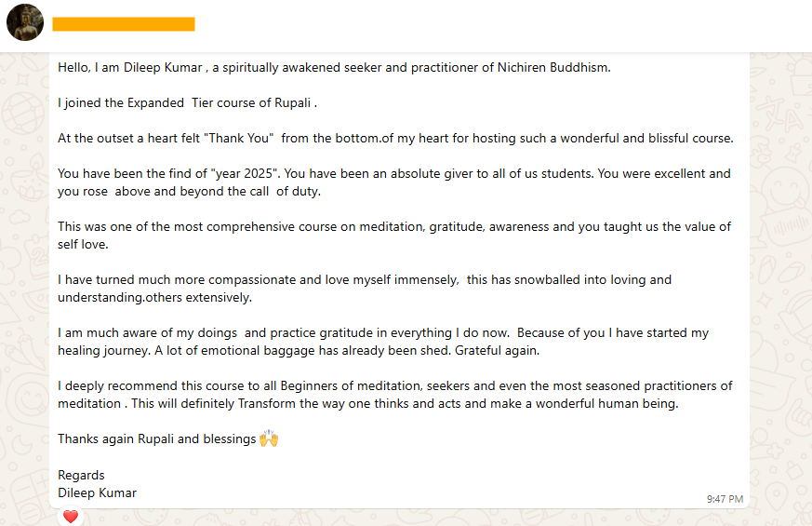The width and height of the screenshot is (812, 526).
Task: Click the highlighted contact name in header
Action: pyautogui.click(x=124, y=24)
